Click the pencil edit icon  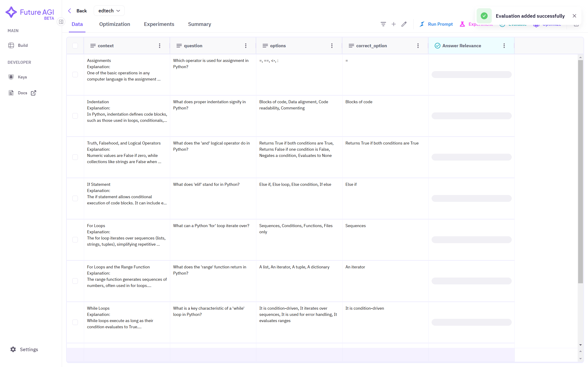(x=404, y=24)
